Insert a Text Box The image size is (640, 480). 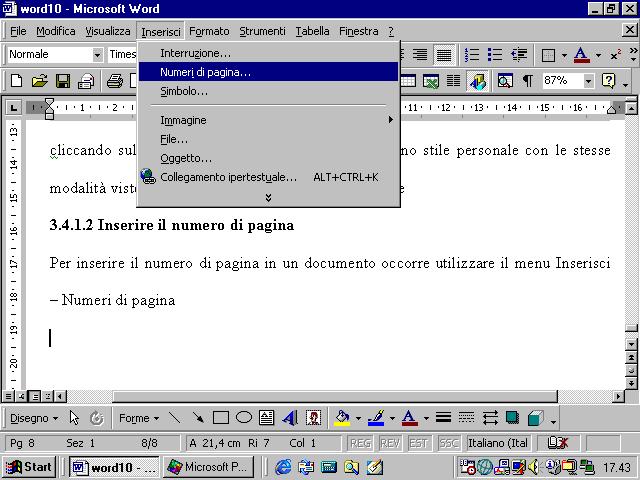267,418
